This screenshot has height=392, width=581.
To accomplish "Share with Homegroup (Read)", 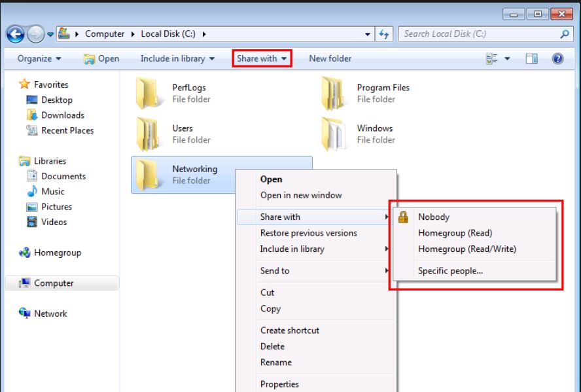I will click(474, 233).
